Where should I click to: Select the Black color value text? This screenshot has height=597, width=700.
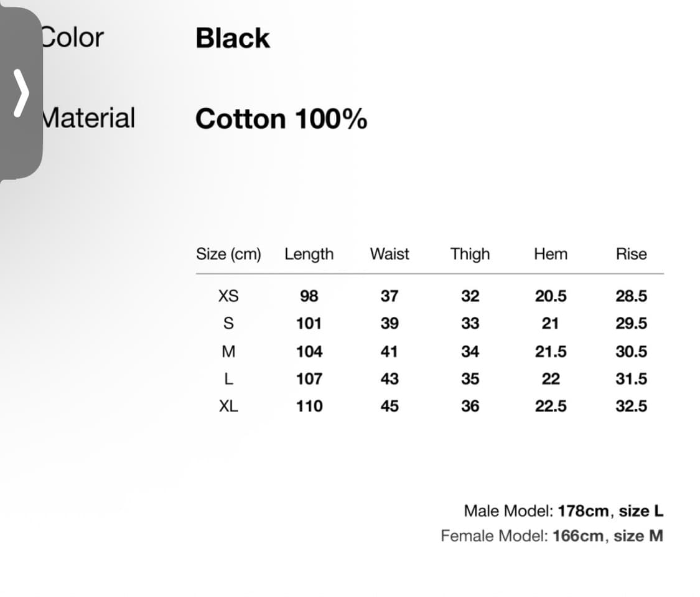tap(233, 38)
